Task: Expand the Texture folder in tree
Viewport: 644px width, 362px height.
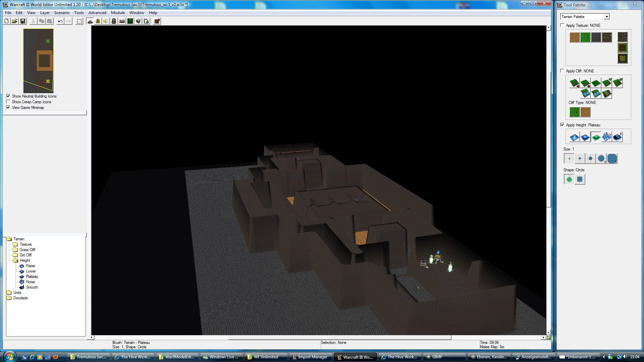Action: 15,244
